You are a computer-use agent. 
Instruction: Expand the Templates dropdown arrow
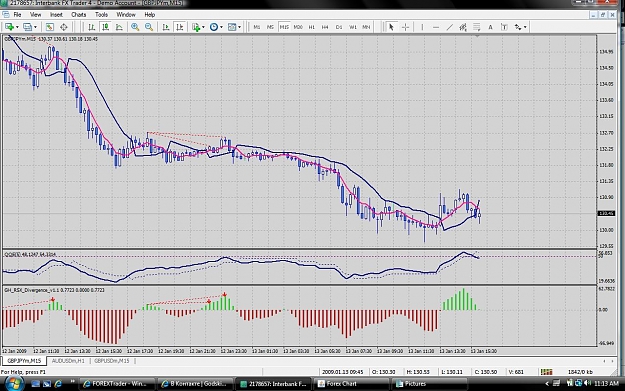(x=240, y=27)
